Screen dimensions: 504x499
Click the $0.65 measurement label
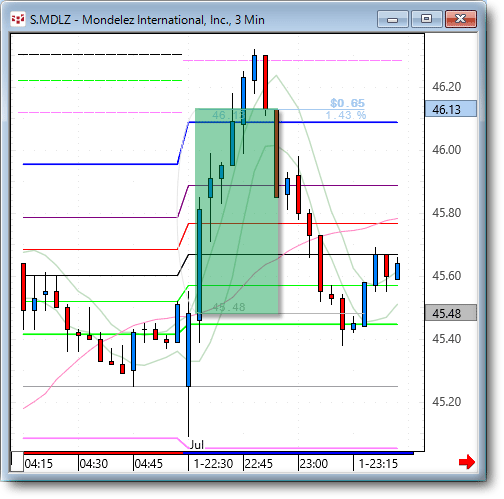[347, 103]
